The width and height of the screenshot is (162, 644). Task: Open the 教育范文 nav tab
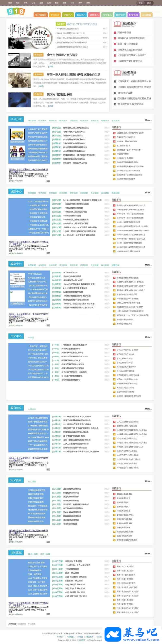click(120, 15)
